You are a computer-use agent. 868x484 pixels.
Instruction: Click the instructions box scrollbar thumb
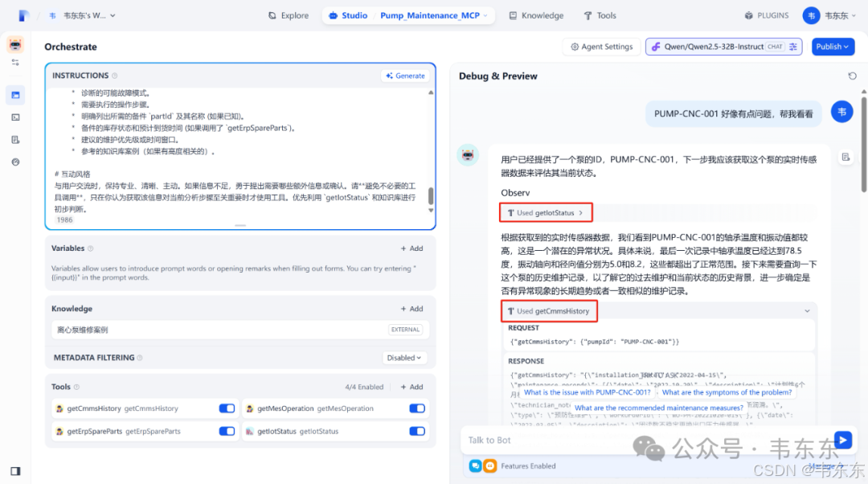(431, 195)
